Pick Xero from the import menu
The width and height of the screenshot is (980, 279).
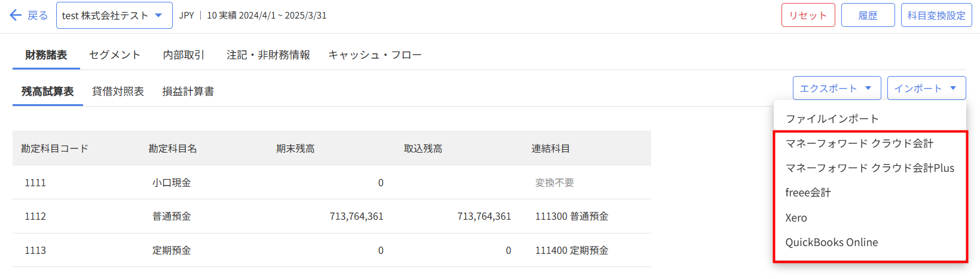tap(796, 218)
